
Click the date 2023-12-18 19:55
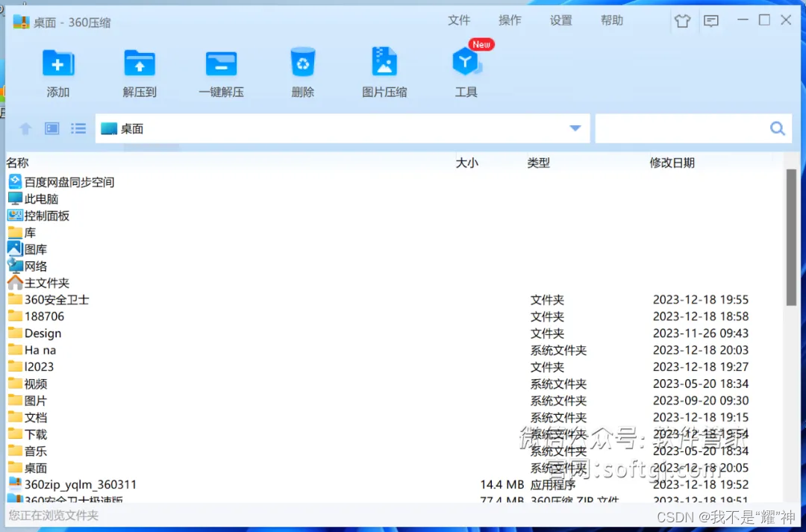(701, 300)
